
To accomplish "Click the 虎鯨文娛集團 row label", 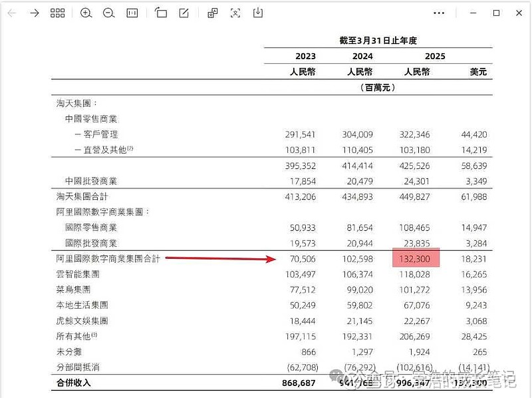I will [x=82, y=321].
